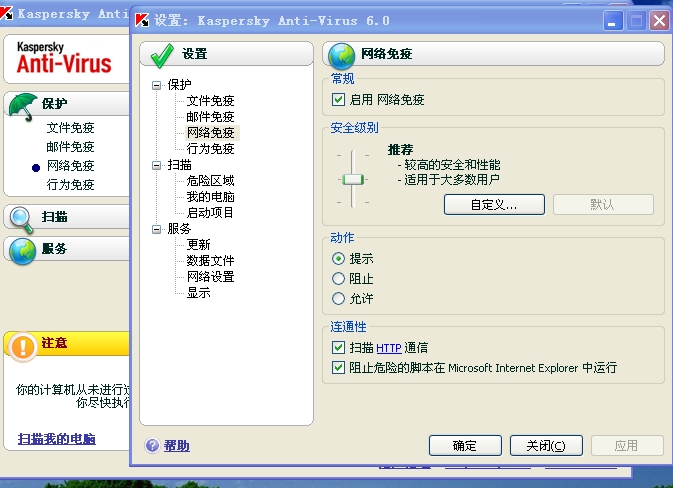Toggle the block dangerous scripts in Internet Explorer checkbox
The width and height of the screenshot is (673, 488).
pos(338,367)
